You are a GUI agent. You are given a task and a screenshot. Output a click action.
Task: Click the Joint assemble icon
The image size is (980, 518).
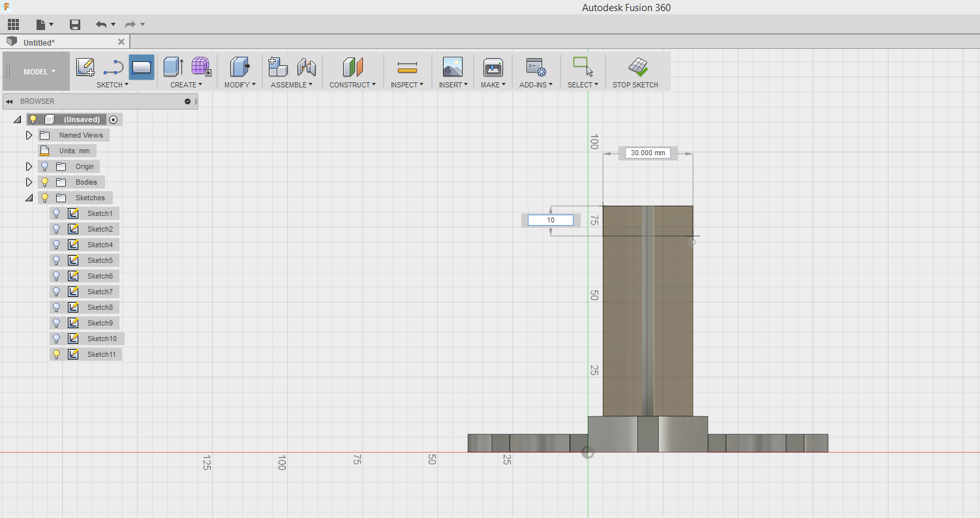coord(306,67)
